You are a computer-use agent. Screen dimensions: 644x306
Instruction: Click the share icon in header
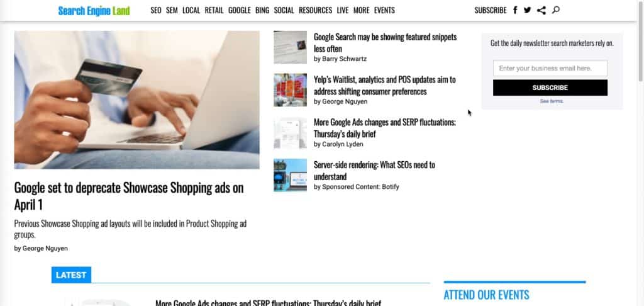541,10
